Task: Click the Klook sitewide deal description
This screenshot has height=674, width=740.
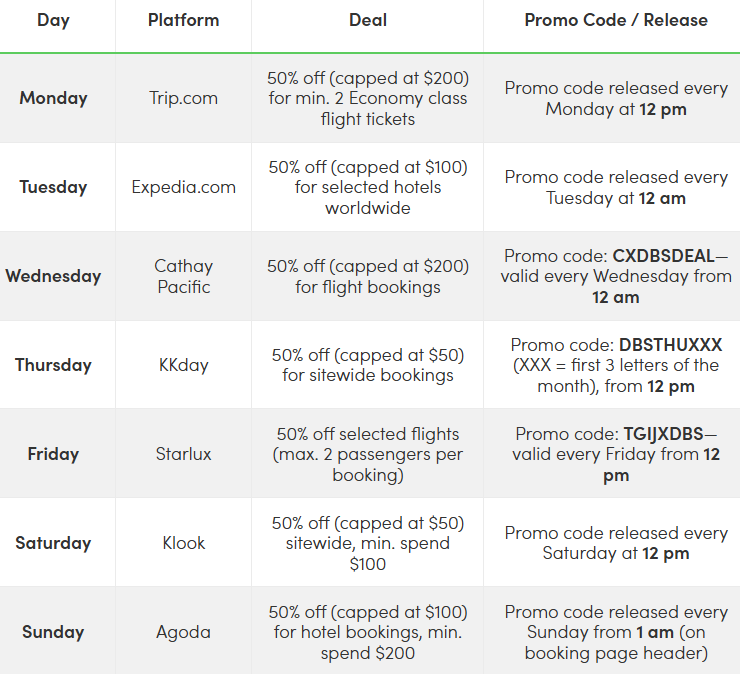Action: pyautogui.click(x=367, y=543)
